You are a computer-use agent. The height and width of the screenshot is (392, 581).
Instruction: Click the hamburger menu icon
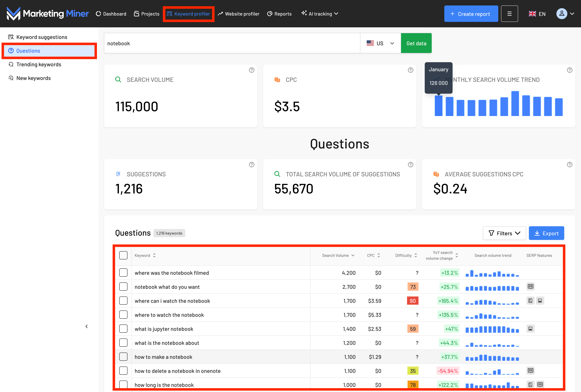click(x=509, y=14)
